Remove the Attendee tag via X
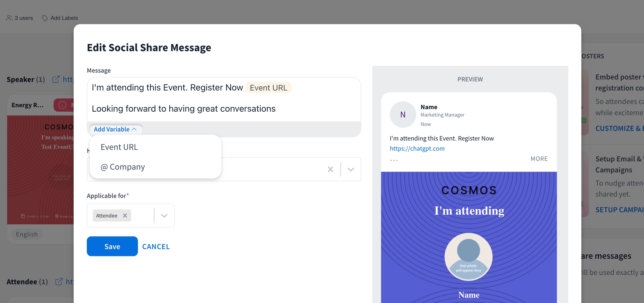This screenshot has width=644, height=303. [125, 216]
